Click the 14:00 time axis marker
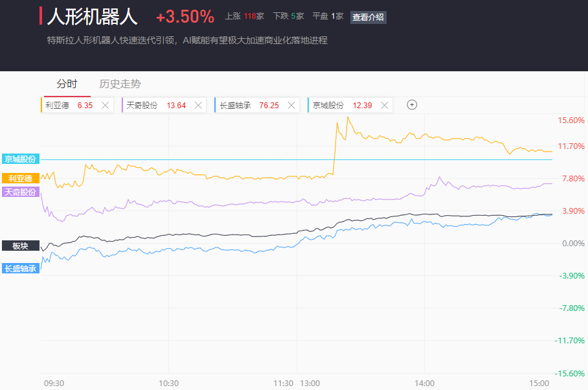 424,384
